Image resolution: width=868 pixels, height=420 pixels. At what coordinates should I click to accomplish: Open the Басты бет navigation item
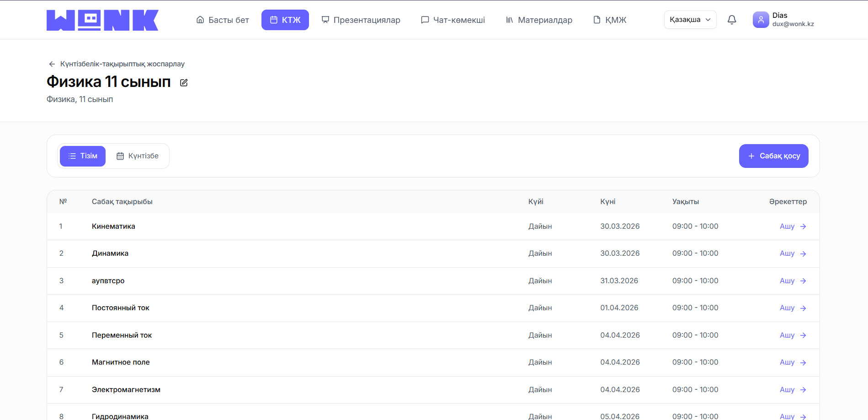[x=223, y=20]
